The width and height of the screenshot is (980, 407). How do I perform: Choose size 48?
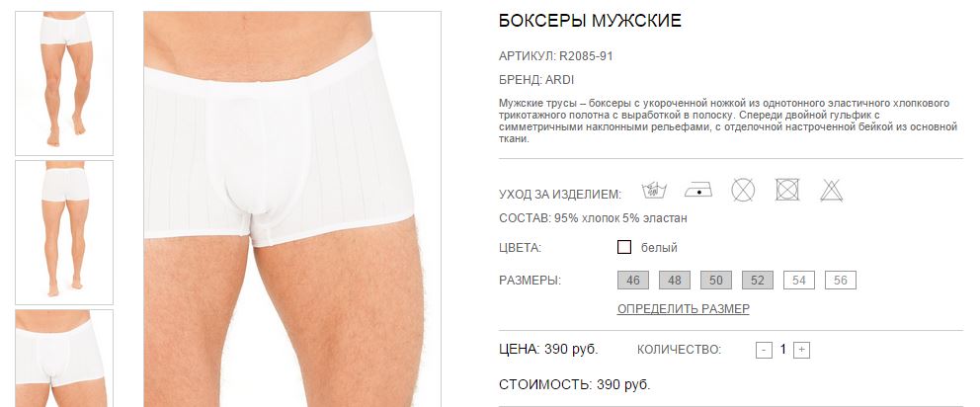(x=675, y=281)
